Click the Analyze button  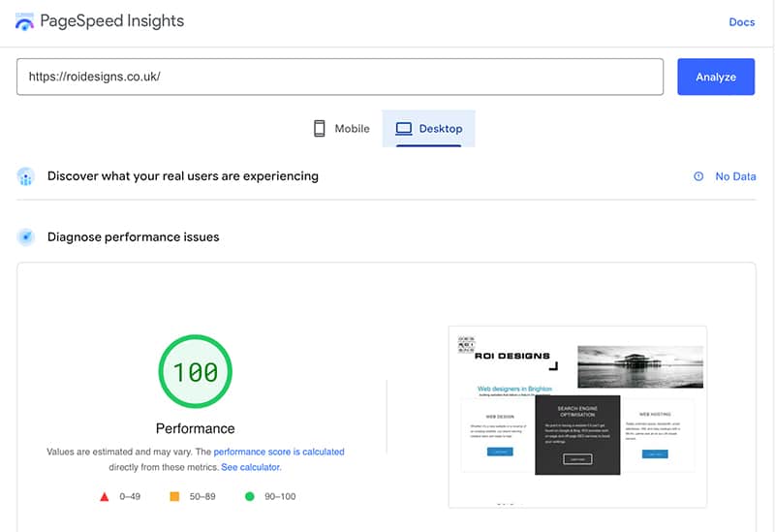716,77
